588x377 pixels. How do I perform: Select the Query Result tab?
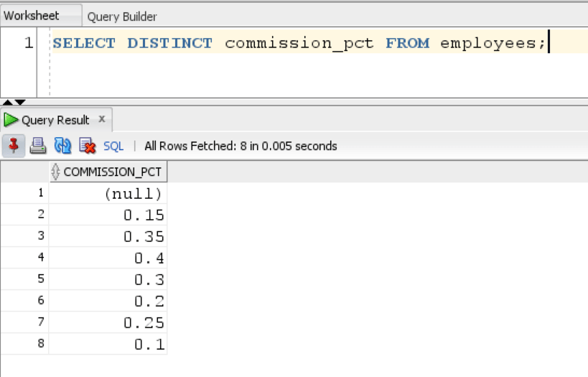(55, 120)
